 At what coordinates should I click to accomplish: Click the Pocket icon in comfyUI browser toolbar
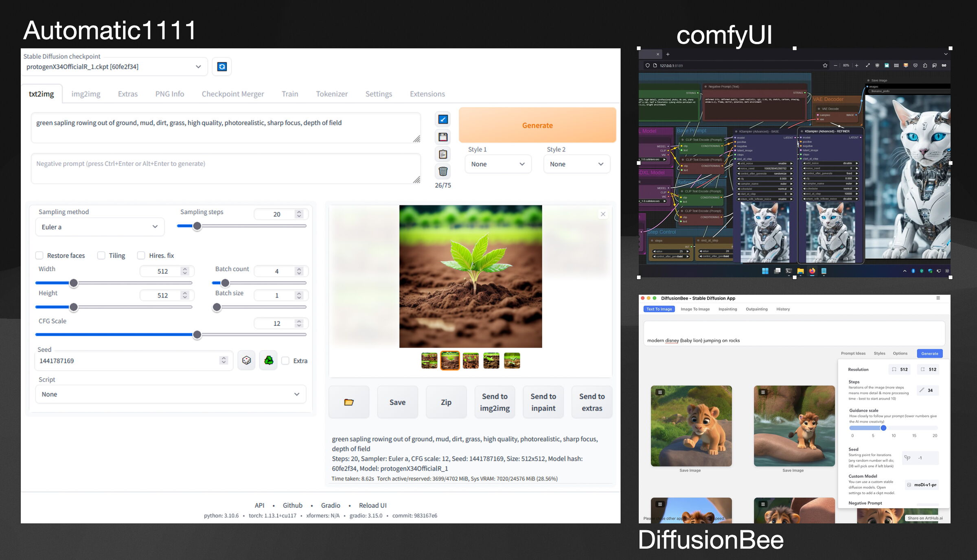916,66
